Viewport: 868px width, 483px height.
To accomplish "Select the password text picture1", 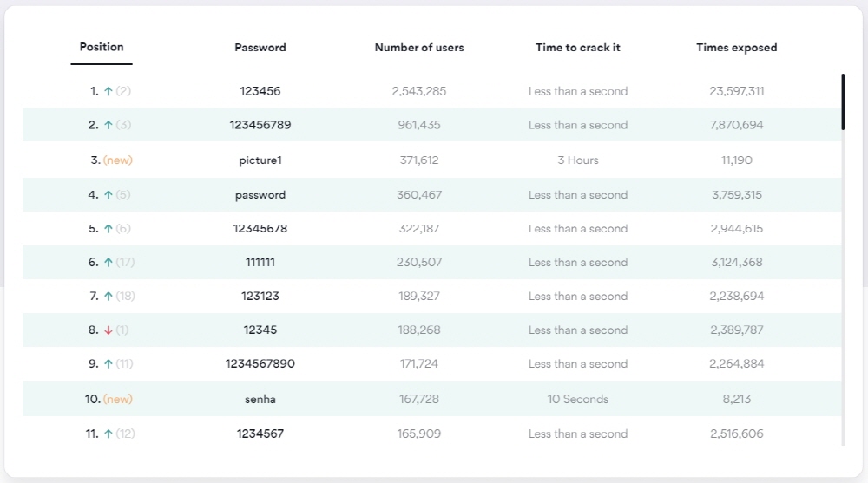I will (260, 160).
